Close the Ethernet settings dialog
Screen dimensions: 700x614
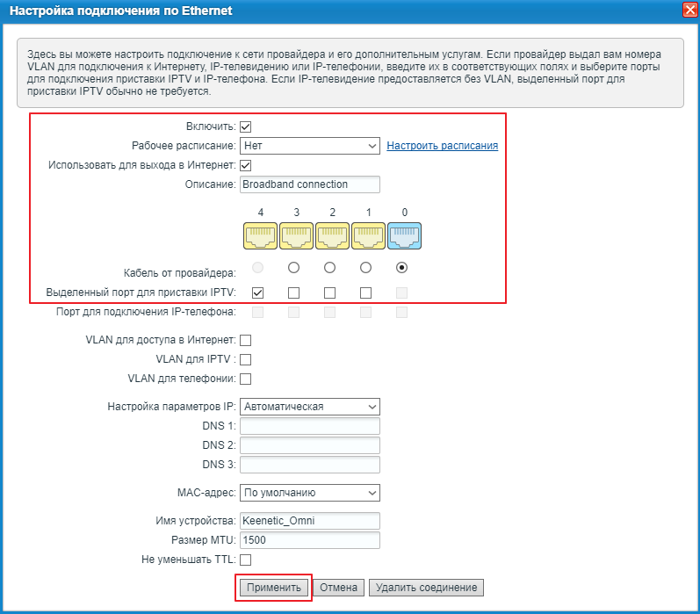(x=690, y=10)
